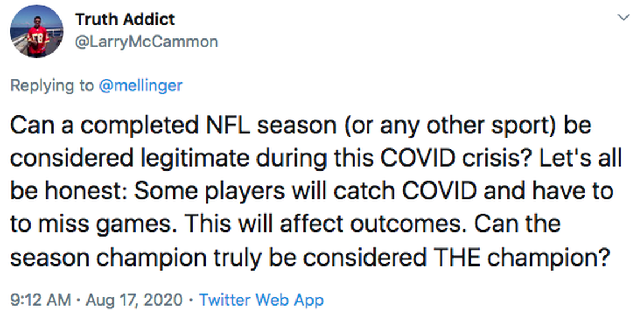Image resolution: width=644 pixels, height=322 pixels.
Task: Open Truth Addict's profile picture
Action: pyautogui.click(x=37, y=31)
